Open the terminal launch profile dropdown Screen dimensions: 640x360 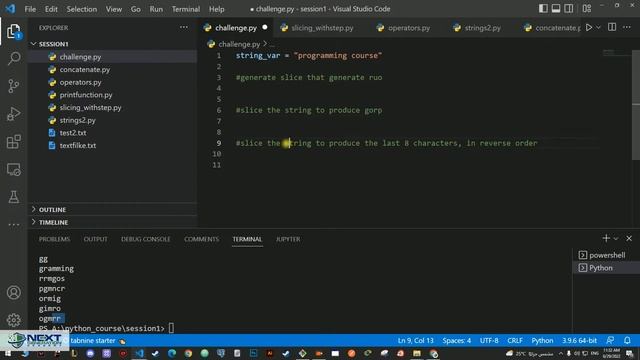[616, 238]
